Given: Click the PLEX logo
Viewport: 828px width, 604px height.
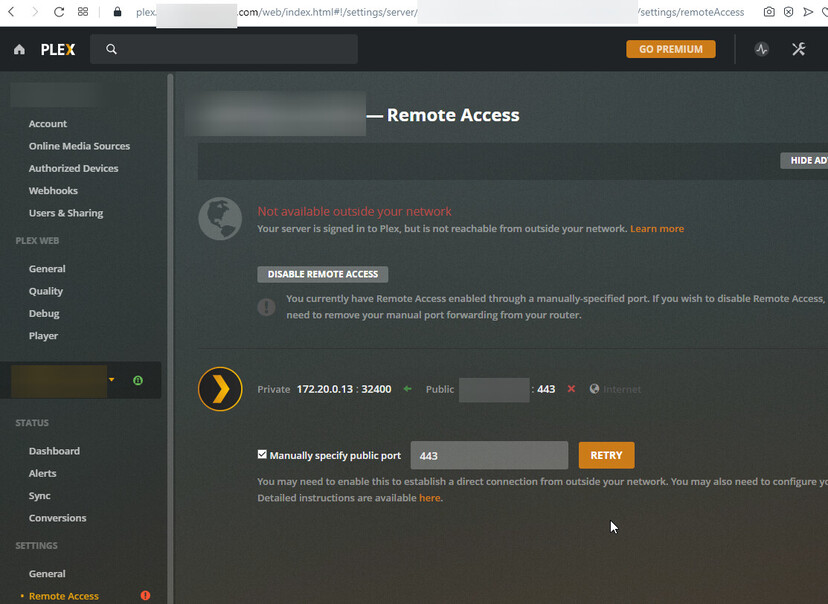Looking at the screenshot, I should tap(58, 50).
